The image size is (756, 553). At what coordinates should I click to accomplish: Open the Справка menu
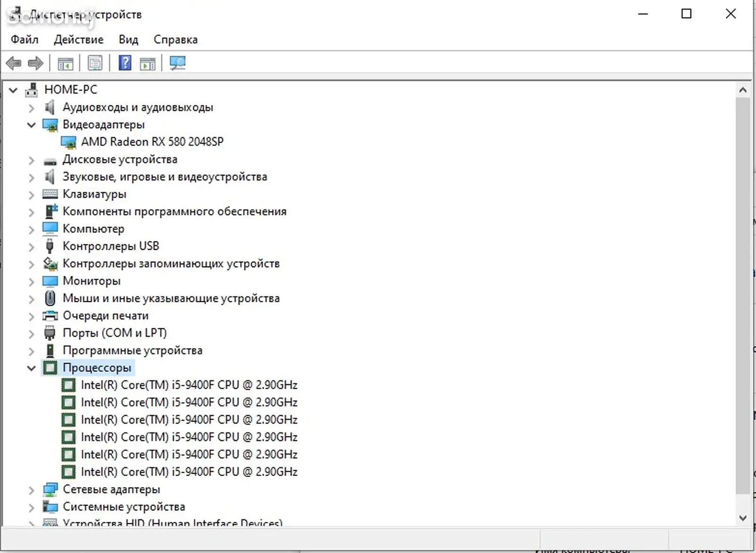pyautogui.click(x=176, y=40)
